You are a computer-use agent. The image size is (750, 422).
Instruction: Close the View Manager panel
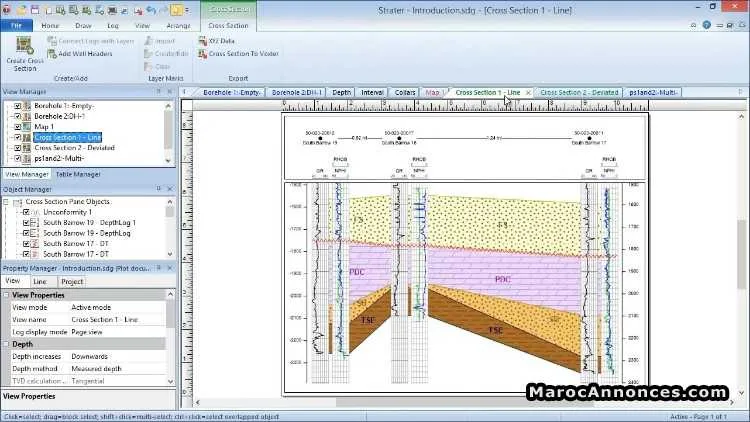[x=169, y=91]
